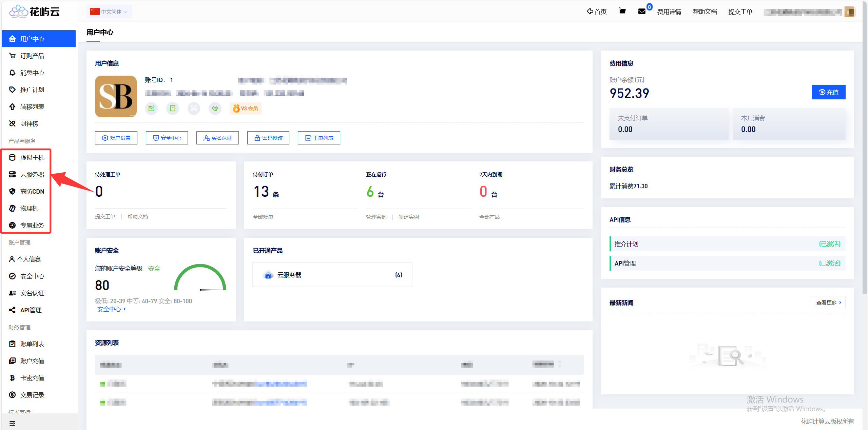Click the email verification badge icon
The image size is (868, 430).
[151, 109]
